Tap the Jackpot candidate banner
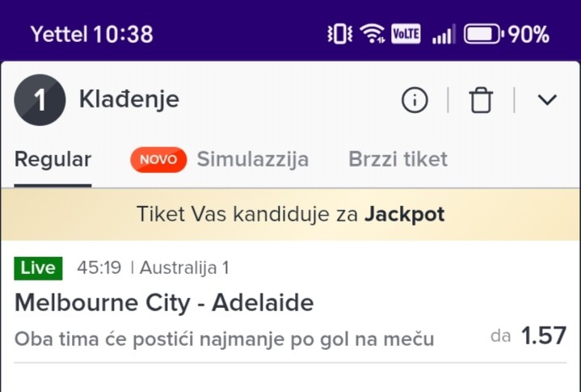Image resolution: width=581 pixels, height=392 pixels. tap(290, 215)
